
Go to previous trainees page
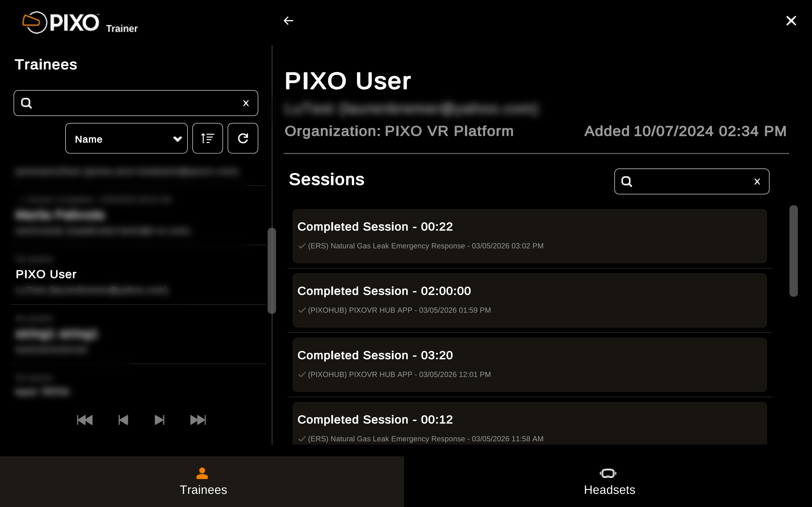click(123, 420)
